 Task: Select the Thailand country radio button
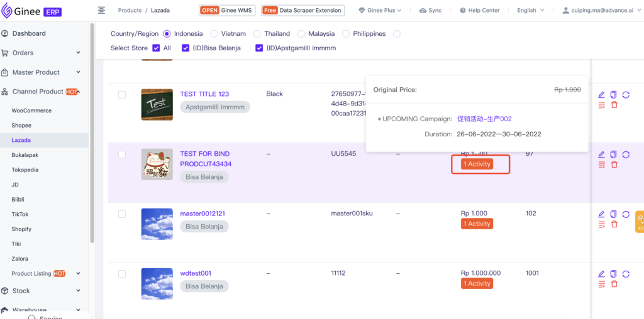coord(257,34)
